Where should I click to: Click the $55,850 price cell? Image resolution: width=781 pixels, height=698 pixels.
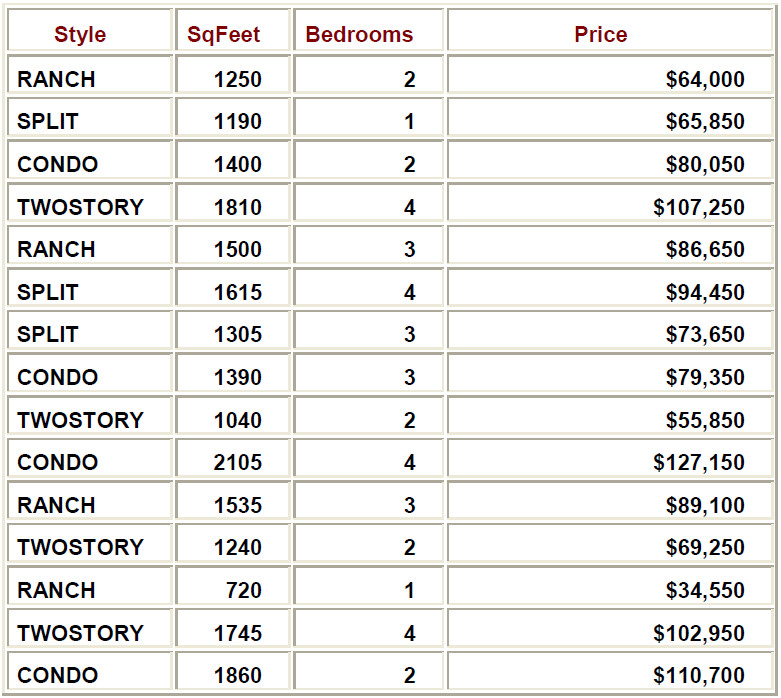tap(705, 420)
